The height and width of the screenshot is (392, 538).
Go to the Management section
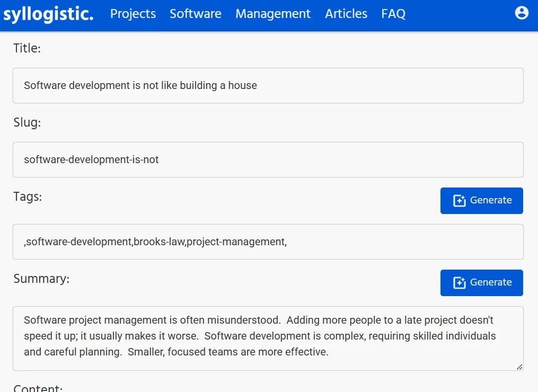pyautogui.click(x=273, y=14)
